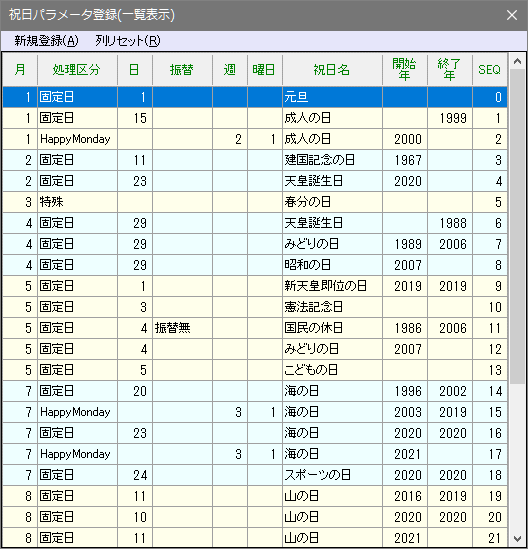Select 成人の日 in the row starting 2000
Viewport: 528px width, 549px height.
332,139
